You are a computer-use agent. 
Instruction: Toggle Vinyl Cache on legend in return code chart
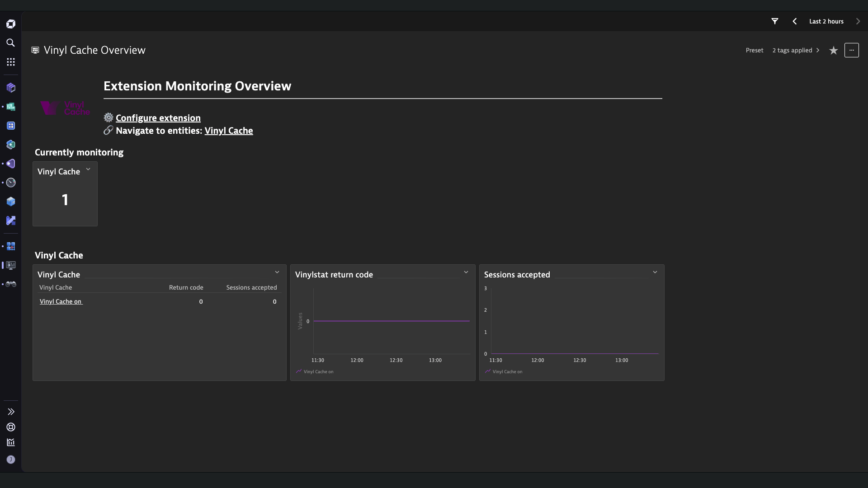pyautogui.click(x=315, y=371)
